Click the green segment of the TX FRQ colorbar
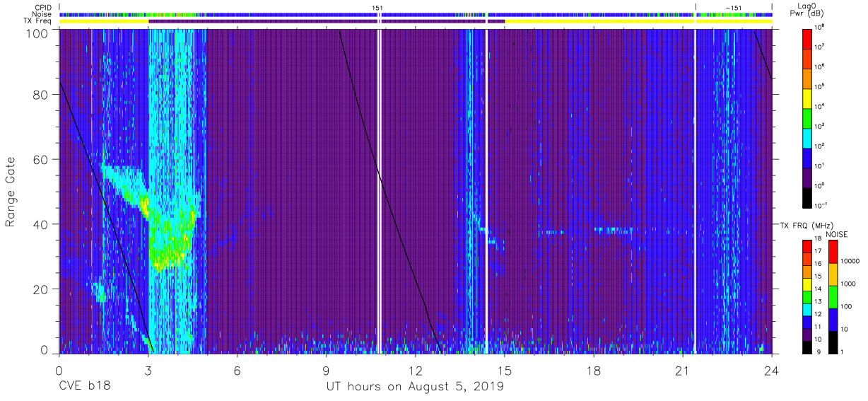This screenshot has width=868, height=401. [807, 296]
